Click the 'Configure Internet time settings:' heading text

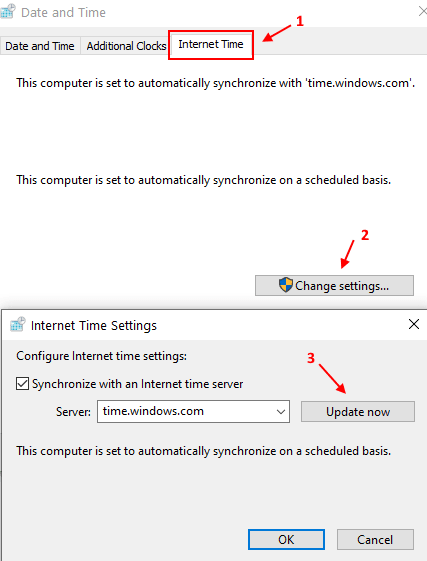pyautogui.click(x=101, y=356)
